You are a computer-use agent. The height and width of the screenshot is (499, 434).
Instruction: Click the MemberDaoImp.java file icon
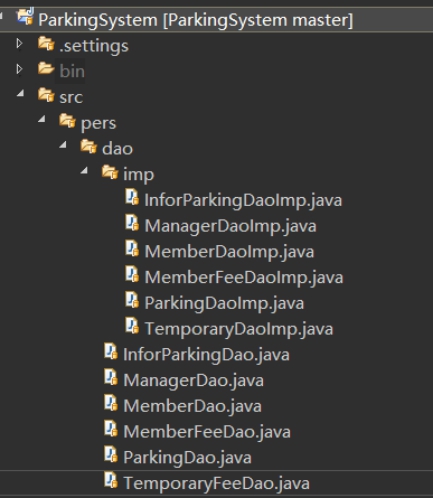(132, 248)
